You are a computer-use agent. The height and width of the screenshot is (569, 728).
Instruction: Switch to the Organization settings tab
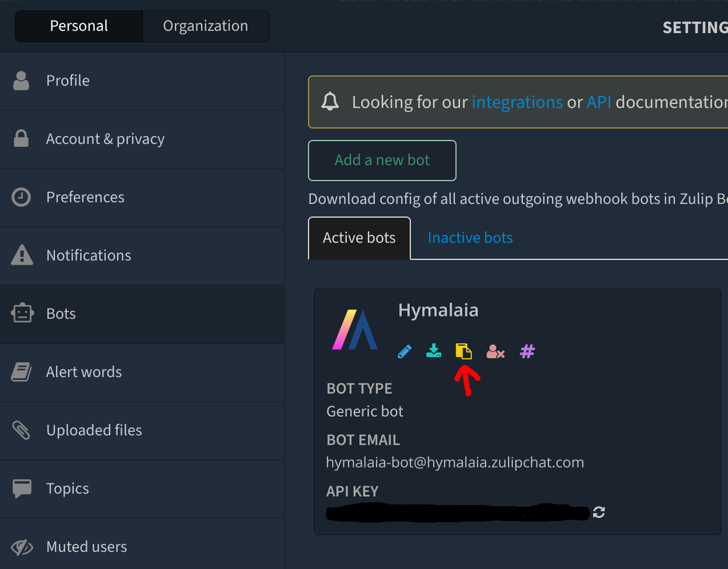(206, 26)
